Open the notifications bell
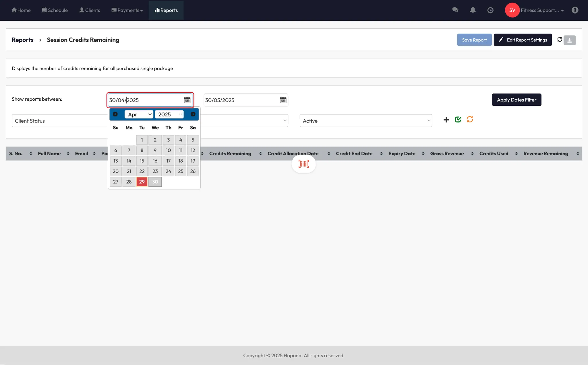588x365 pixels. click(473, 10)
